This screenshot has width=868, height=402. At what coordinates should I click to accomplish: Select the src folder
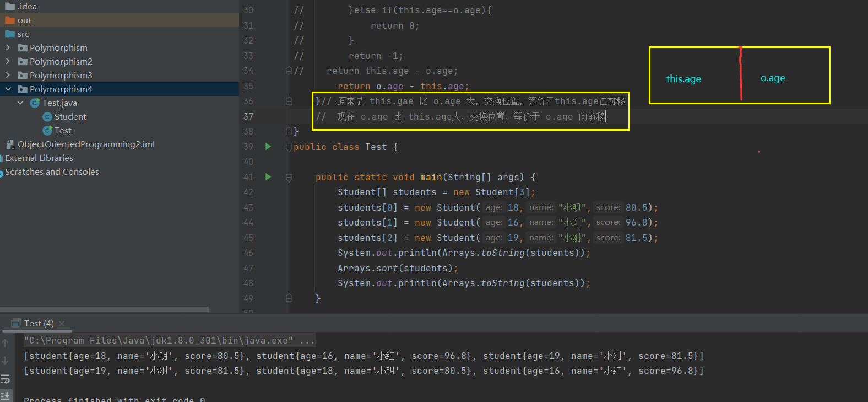pos(23,34)
